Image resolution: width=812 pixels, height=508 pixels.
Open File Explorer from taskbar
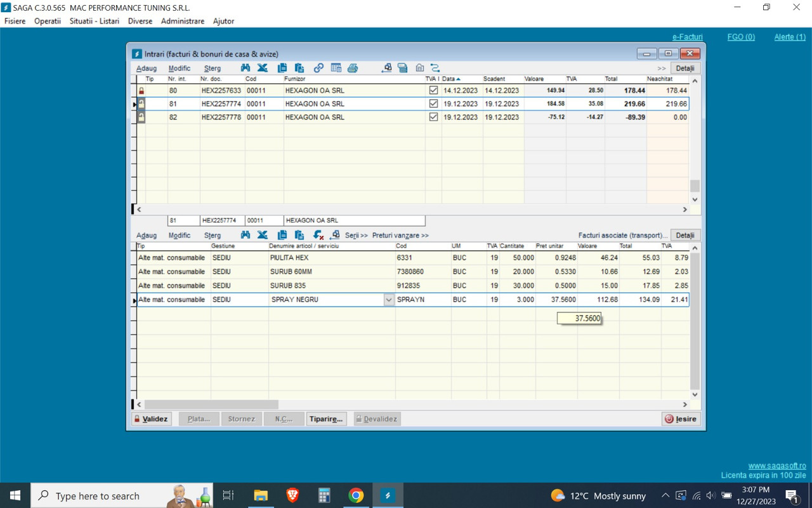261,495
